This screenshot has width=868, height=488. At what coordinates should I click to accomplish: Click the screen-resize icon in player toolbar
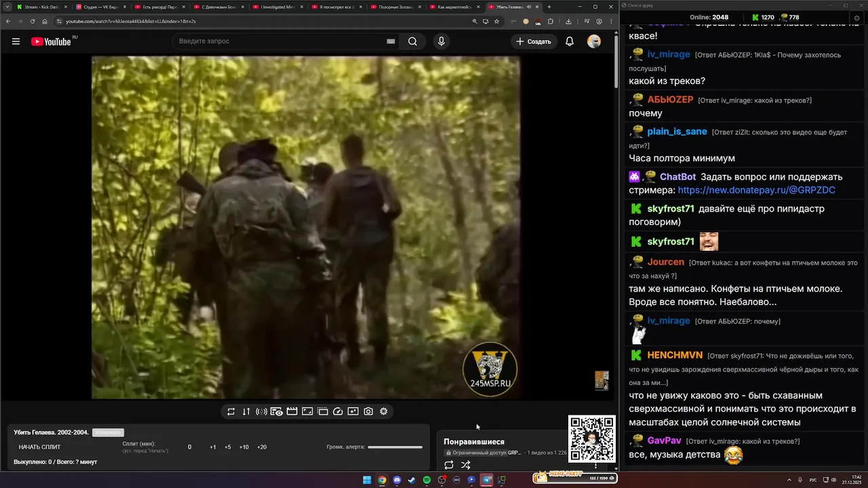[307, 411]
